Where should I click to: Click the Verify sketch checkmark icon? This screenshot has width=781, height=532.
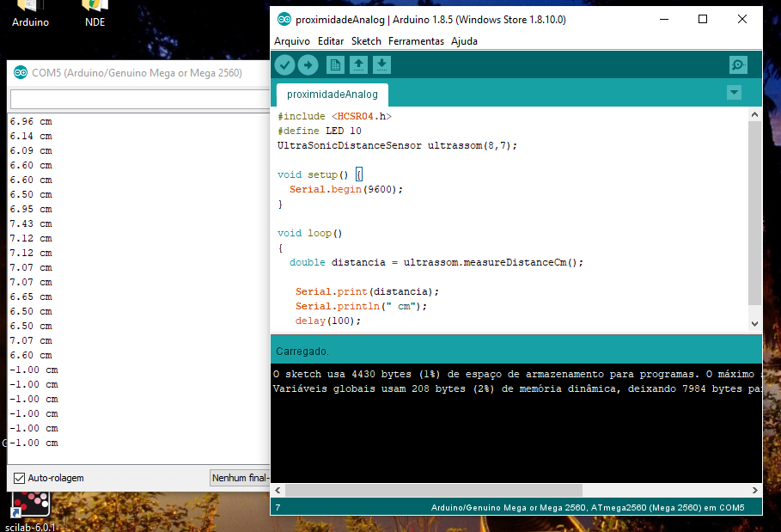[284, 65]
